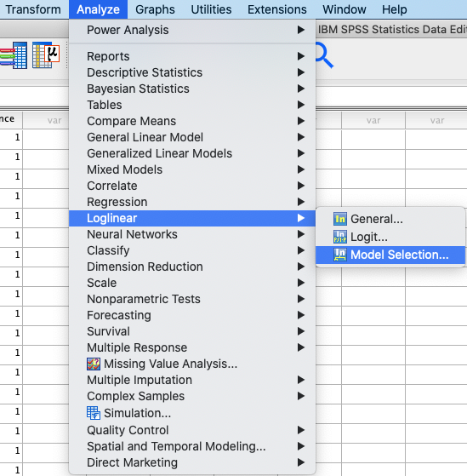The image size is (467, 476).
Task: Open the Window menu
Action: coord(345,9)
